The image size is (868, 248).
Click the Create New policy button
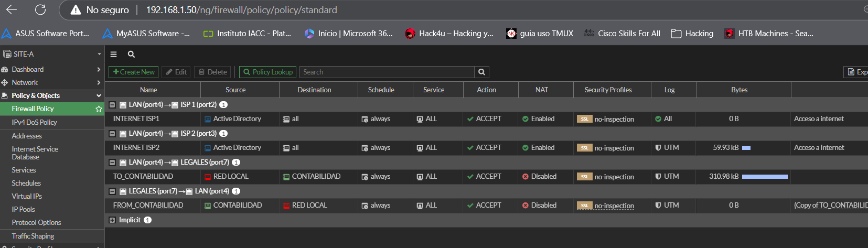tap(134, 72)
